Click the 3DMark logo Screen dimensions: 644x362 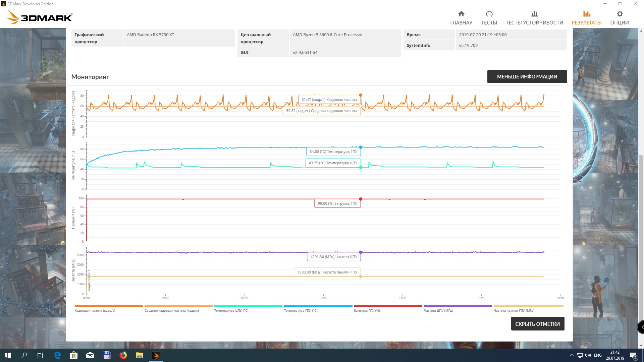pyautogui.click(x=39, y=17)
